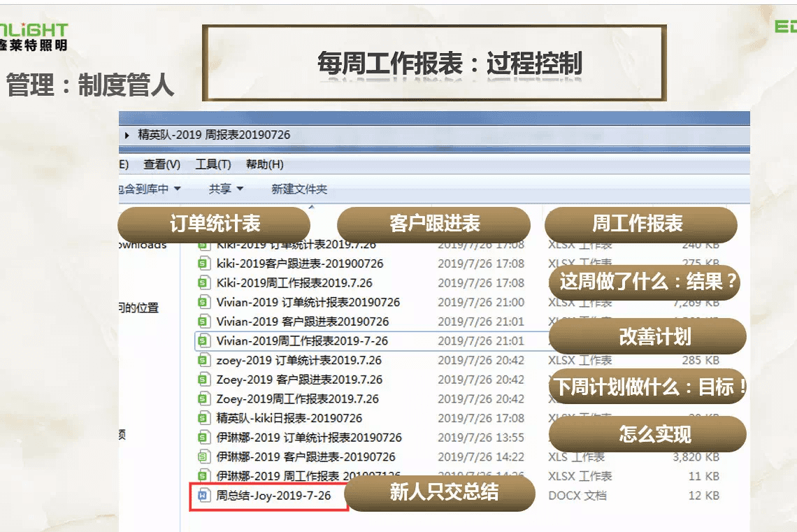Open the 查看(V) menu

pos(161,164)
